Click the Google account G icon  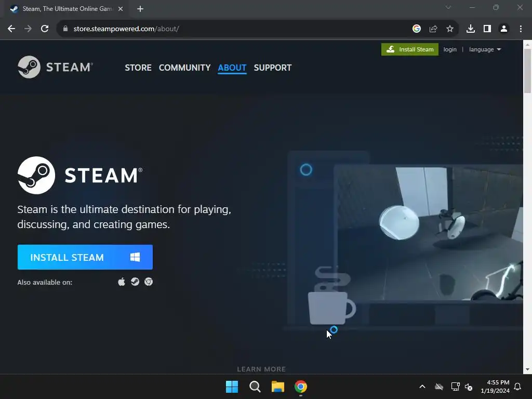tap(417, 29)
